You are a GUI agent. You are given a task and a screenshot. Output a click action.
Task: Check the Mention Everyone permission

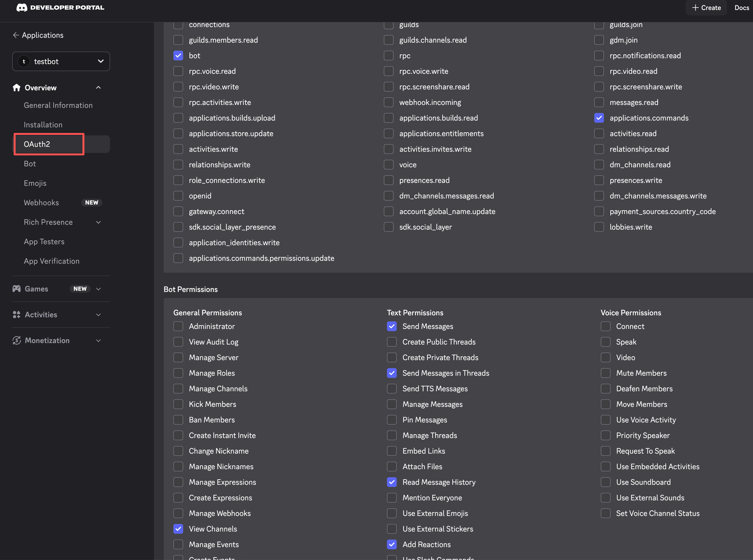tap(392, 498)
